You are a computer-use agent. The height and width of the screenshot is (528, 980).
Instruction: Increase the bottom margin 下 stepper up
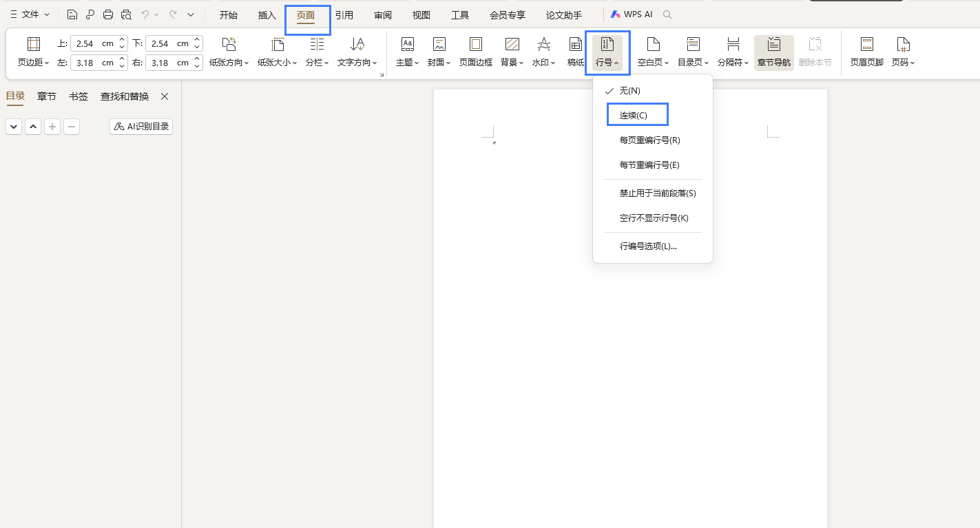197,40
